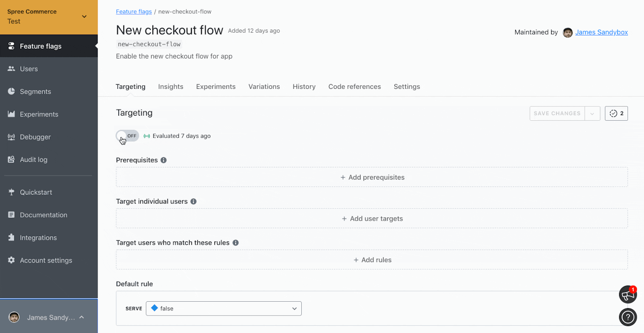
Task: Open the announcements megaphone icon
Action: coord(627,295)
